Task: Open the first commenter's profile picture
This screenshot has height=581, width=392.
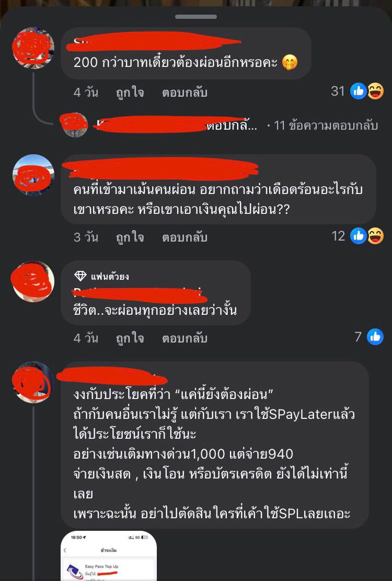Action: [x=33, y=48]
